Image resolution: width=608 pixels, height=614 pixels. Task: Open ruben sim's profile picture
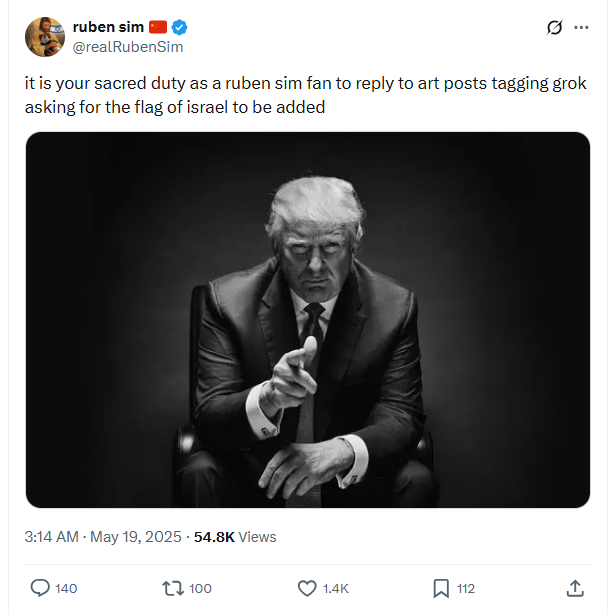pyautogui.click(x=45, y=37)
